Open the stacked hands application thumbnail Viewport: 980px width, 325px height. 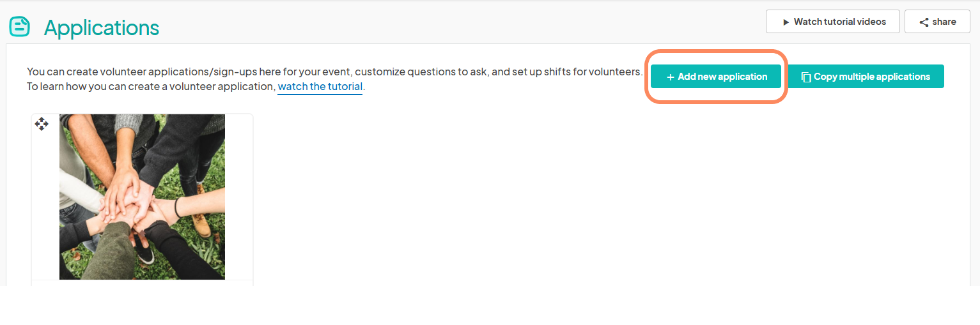(142, 197)
